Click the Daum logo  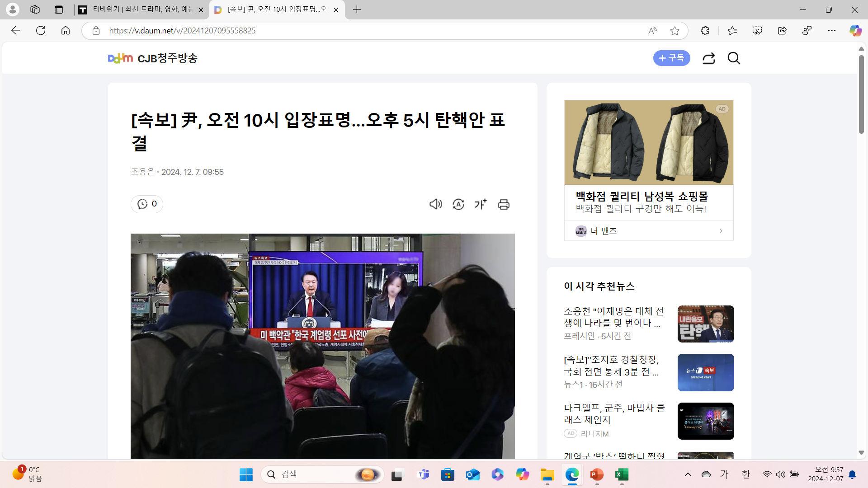(120, 58)
